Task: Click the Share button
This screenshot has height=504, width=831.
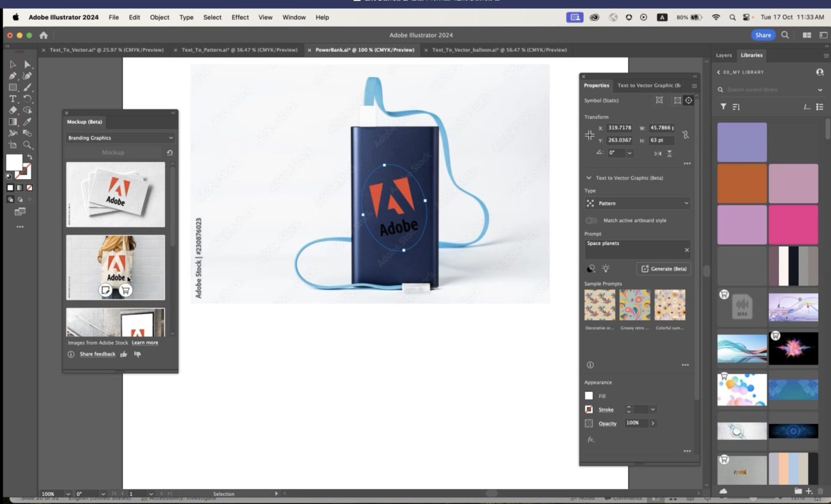Action: [763, 35]
